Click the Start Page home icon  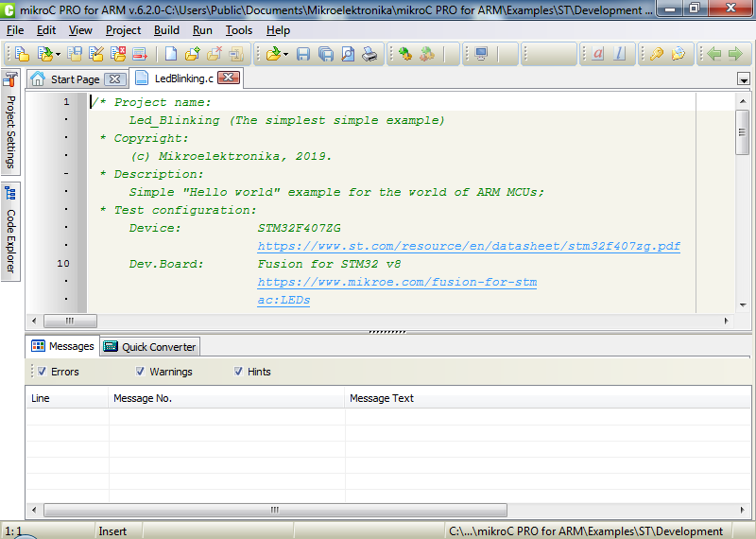coord(38,78)
